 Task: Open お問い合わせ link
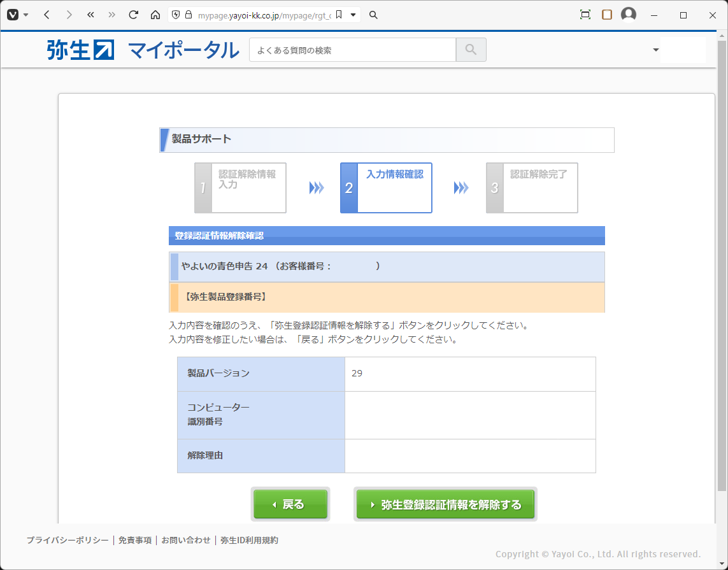(x=186, y=540)
